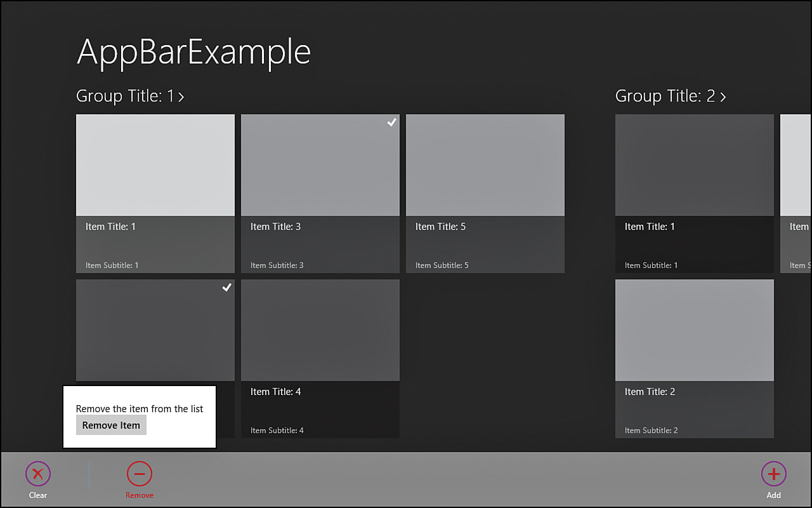Viewport: 812px width, 508px height.
Task: Click the Remove minus icon
Action: pos(140,474)
